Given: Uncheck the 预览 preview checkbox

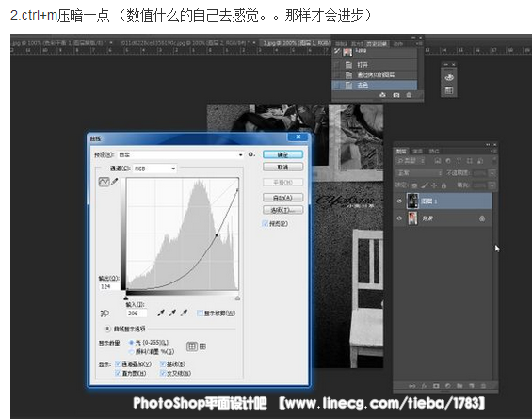Looking at the screenshot, I should tap(265, 223).
